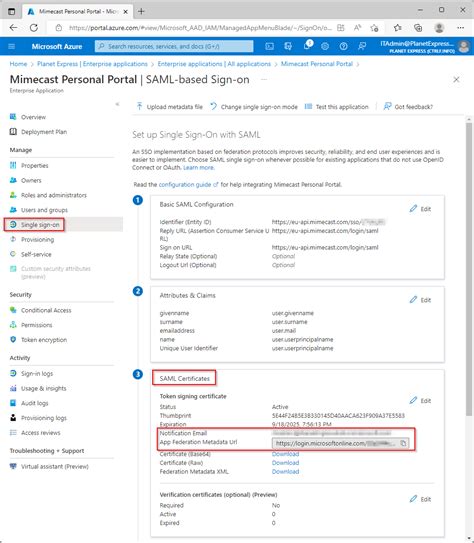This screenshot has height=543, width=474.
Task: Download Certificate (Raw)
Action: (285, 463)
